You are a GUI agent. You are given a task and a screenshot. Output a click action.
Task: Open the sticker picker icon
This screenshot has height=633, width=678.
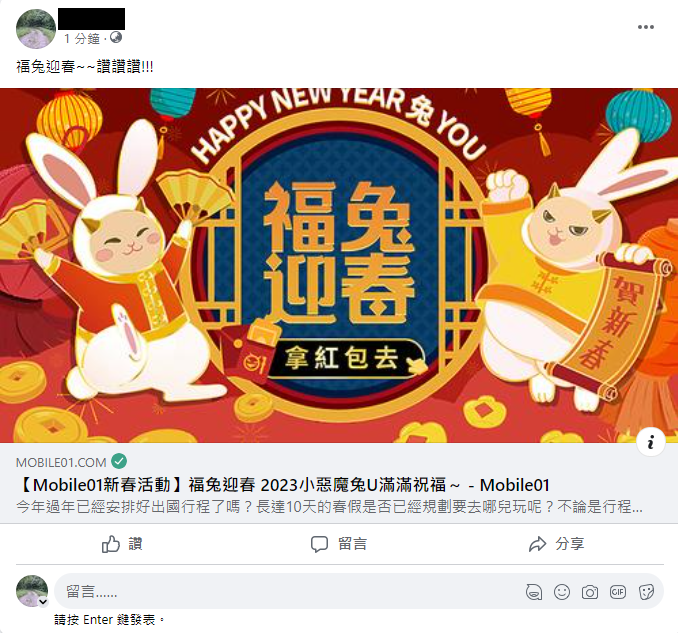click(x=646, y=592)
